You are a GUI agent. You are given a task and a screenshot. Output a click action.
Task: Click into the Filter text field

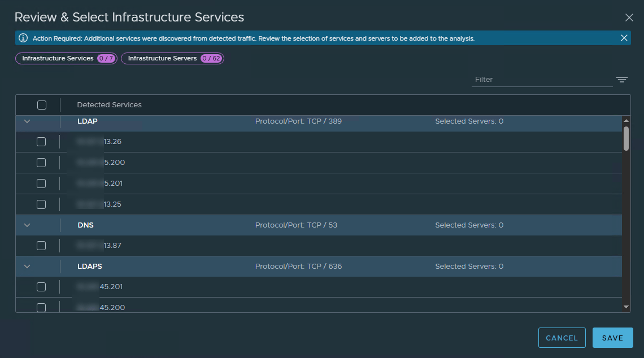pos(542,80)
